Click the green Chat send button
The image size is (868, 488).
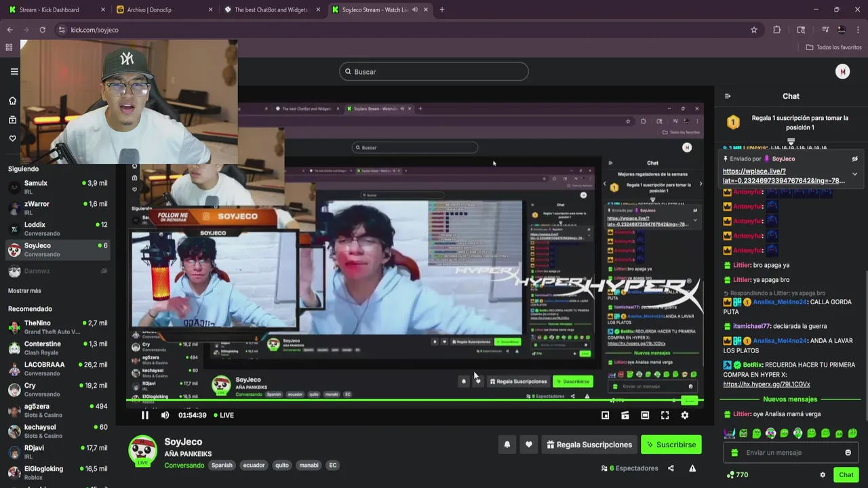[846, 475]
